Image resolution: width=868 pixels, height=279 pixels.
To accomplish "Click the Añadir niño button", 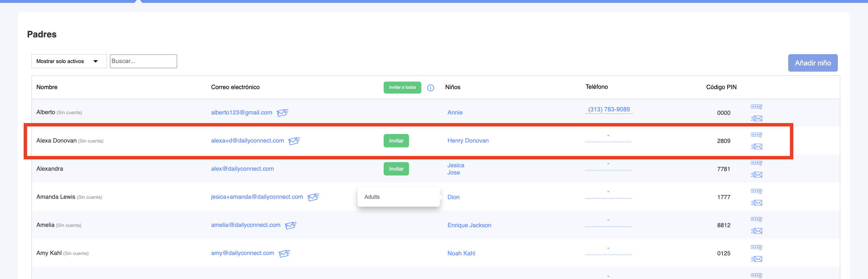I will (813, 63).
